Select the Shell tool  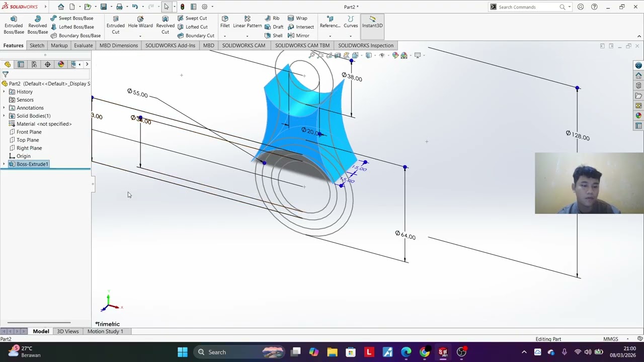[273, 36]
